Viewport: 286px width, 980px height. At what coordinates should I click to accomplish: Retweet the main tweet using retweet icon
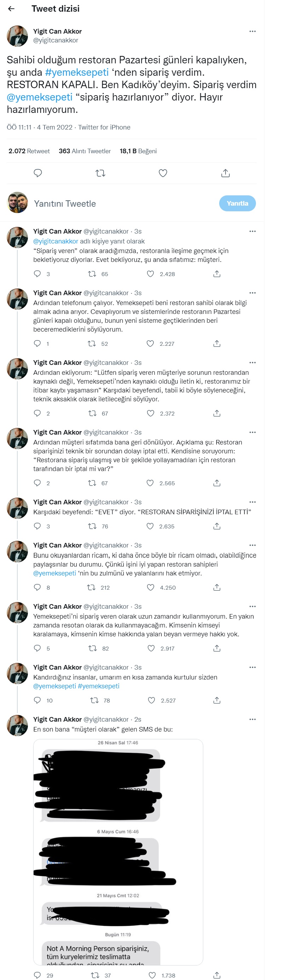coord(100,173)
